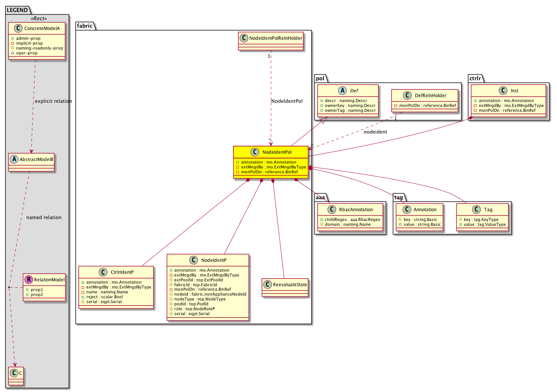
Task: Click the C icon of the Inst class
Action: click(x=503, y=90)
